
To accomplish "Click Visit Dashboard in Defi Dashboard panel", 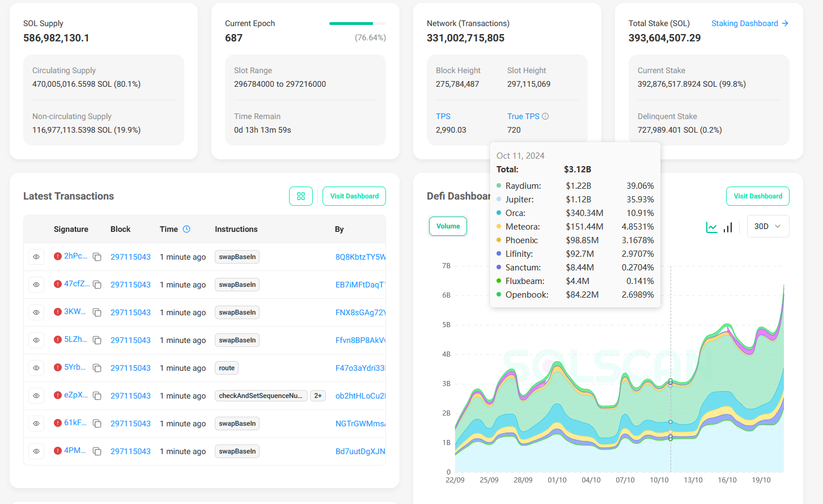I will click(758, 196).
